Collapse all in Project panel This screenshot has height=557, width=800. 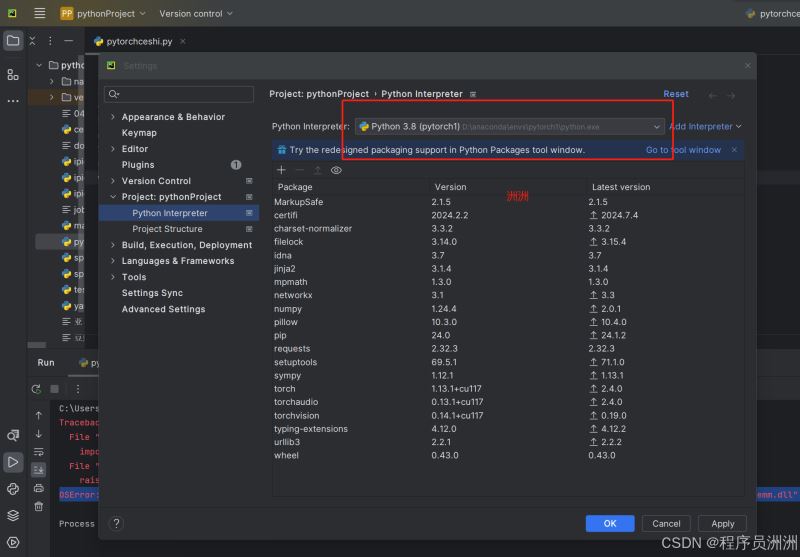(x=32, y=41)
